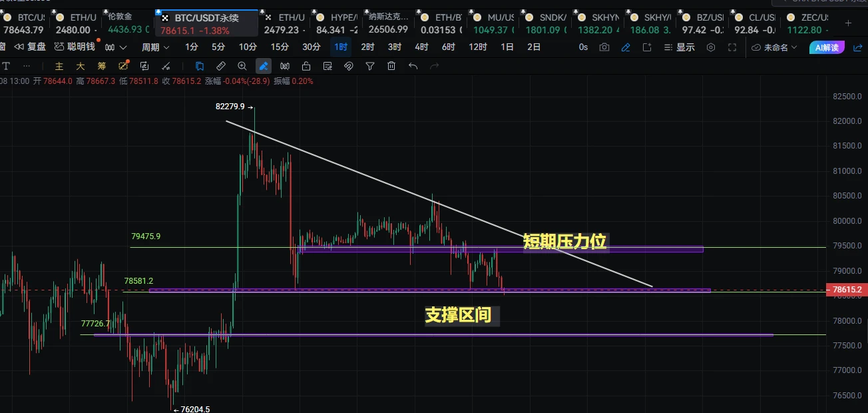Toggle the blue pencil drawing mode icon
This screenshot has height=413, width=868.
coord(626,47)
